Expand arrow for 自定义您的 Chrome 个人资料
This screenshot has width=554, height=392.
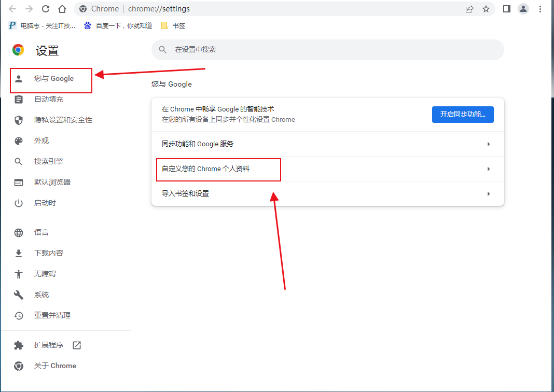488,169
